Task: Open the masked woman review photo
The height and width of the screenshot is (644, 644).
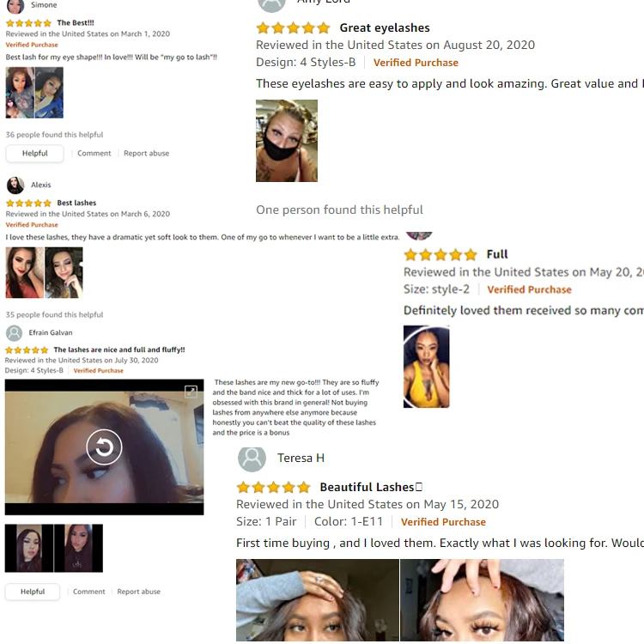Action: point(287,141)
